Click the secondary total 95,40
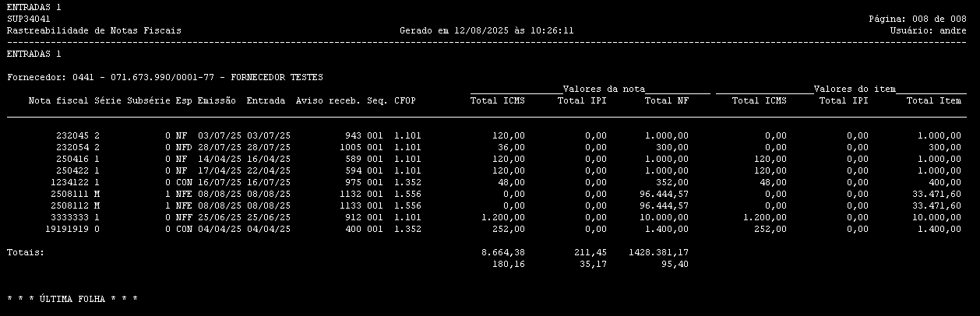 675,264
